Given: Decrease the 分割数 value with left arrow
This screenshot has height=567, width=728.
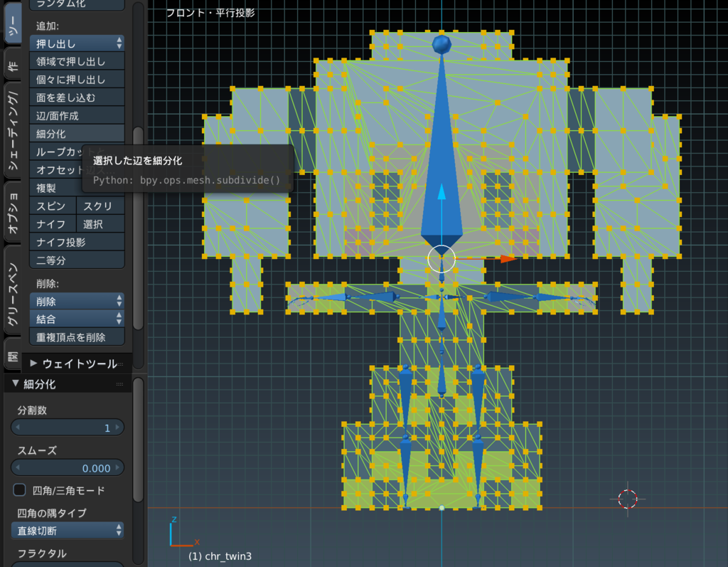Looking at the screenshot, I should tap(18, 427).
